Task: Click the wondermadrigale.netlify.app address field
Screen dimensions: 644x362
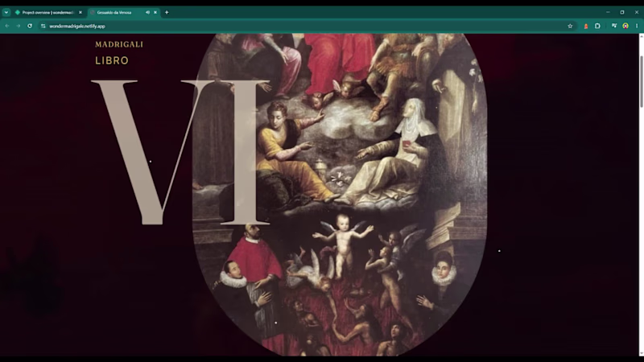Action: [x=306, y=26]
